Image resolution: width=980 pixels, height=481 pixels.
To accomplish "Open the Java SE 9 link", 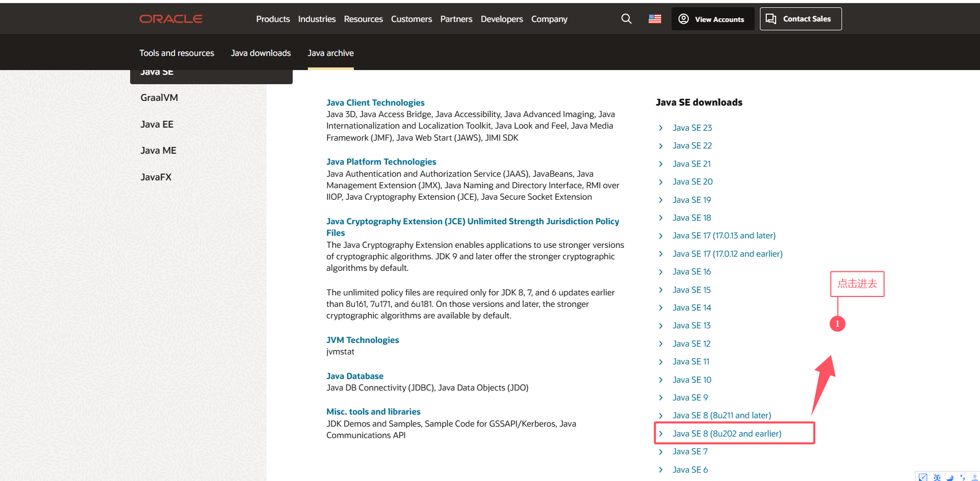I will [x=690, y=398].
